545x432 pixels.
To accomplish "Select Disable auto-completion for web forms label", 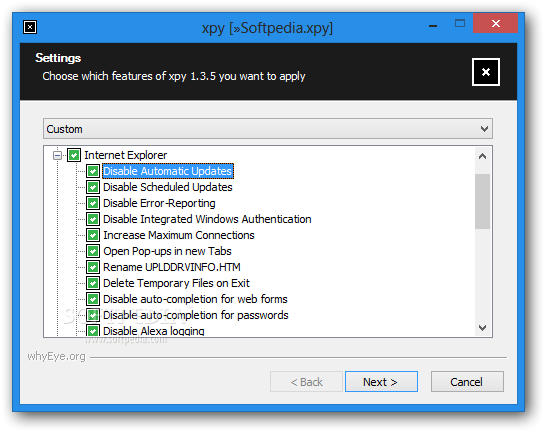I will click(195, 299).
